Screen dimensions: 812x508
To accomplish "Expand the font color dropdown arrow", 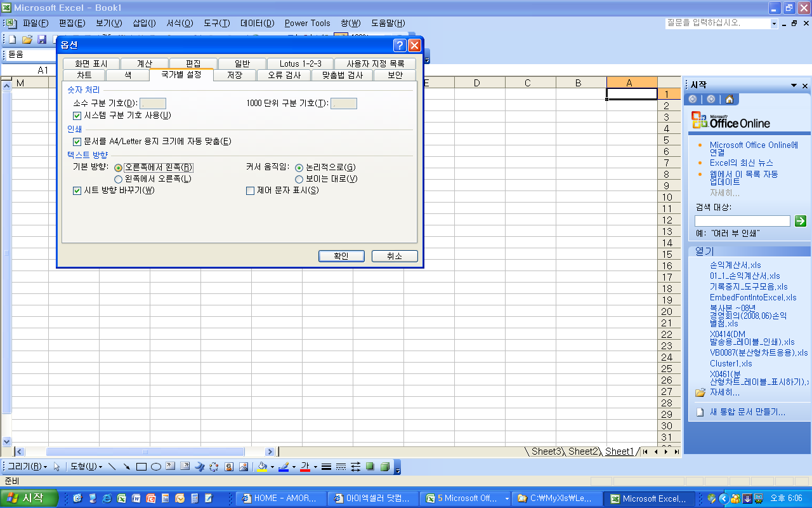I will pyautogui.click(x=315, y=467).
